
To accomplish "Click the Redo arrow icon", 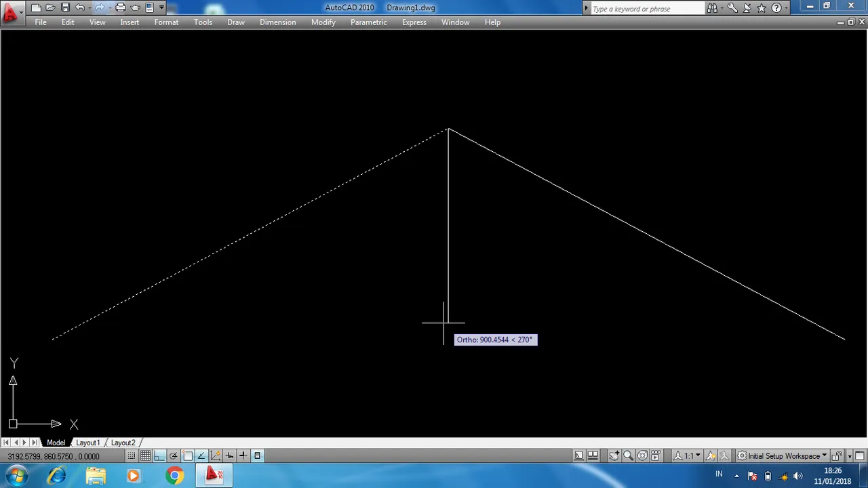I will pos(99,7).
